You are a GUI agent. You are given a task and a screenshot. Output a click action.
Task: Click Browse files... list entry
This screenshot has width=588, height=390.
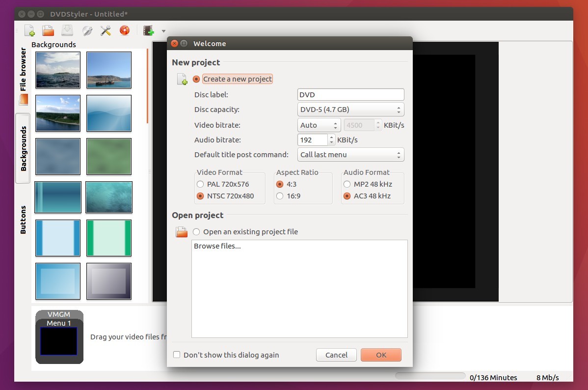tap(217, 246)
